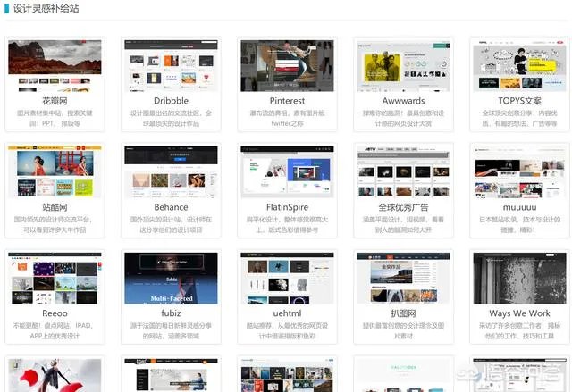Select the FlatinSpire preview image
Image resolution: width=572 pixels, height=392 pixels.
[x=286, y=171]
